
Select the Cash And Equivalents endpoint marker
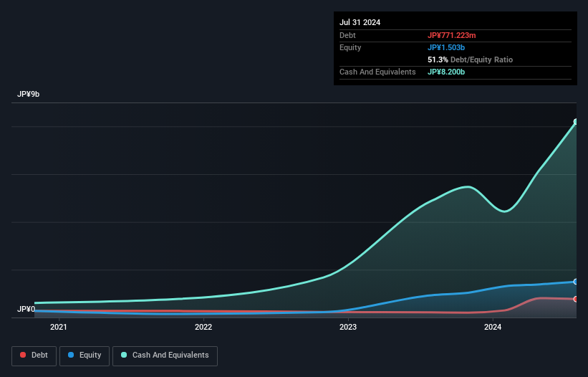[576, 122]
